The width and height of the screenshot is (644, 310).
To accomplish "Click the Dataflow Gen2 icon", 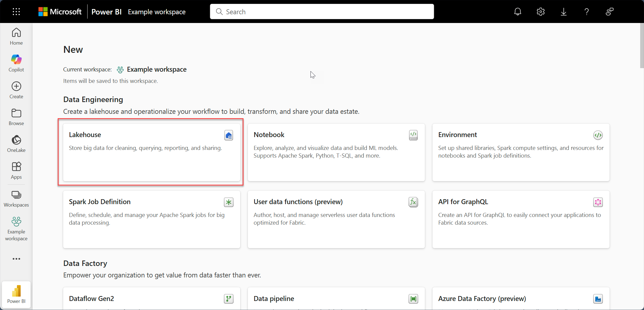I will click(228, 299).
